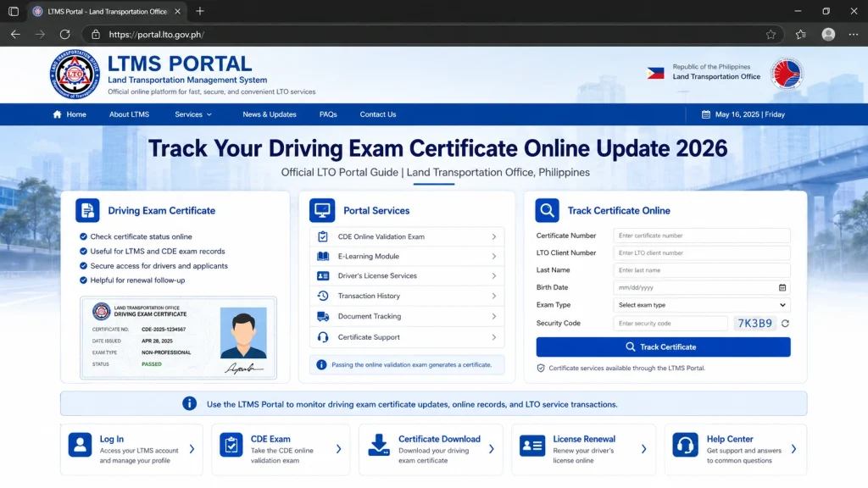Expand Certificate Support row chevron
The image size is (868, 488).
click(494, 337)
